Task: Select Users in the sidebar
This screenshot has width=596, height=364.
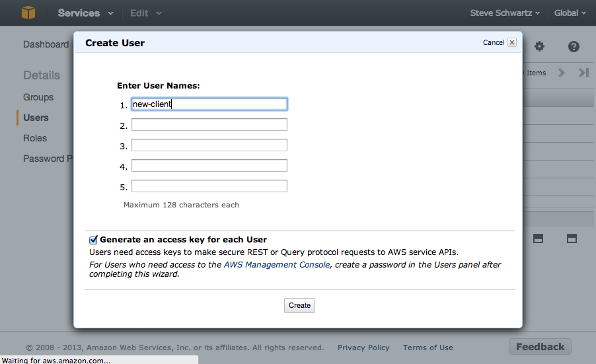Action: tap(36, 118)
